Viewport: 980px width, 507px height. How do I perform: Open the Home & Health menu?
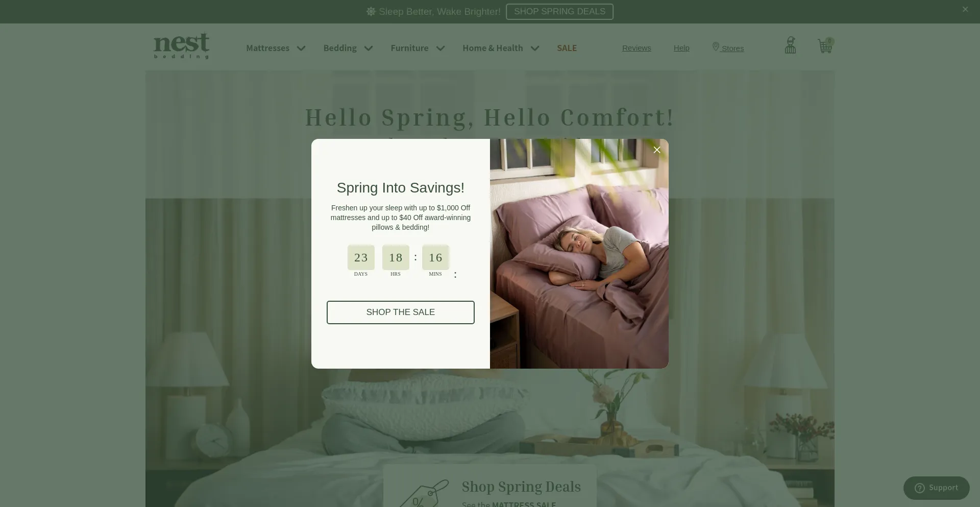[493, 48]
